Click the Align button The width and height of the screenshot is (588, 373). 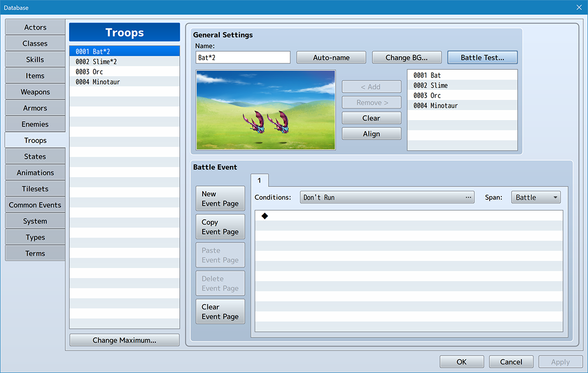coord(371,134)
